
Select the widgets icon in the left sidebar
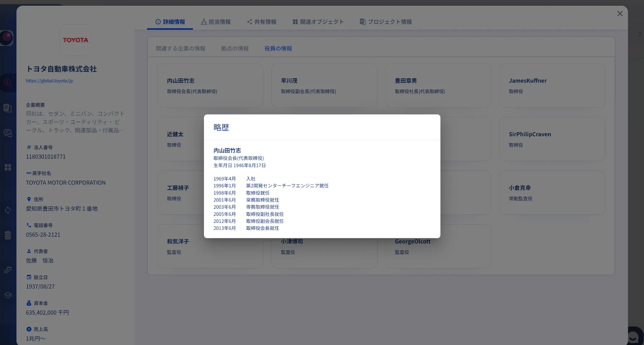pos(8,167)
